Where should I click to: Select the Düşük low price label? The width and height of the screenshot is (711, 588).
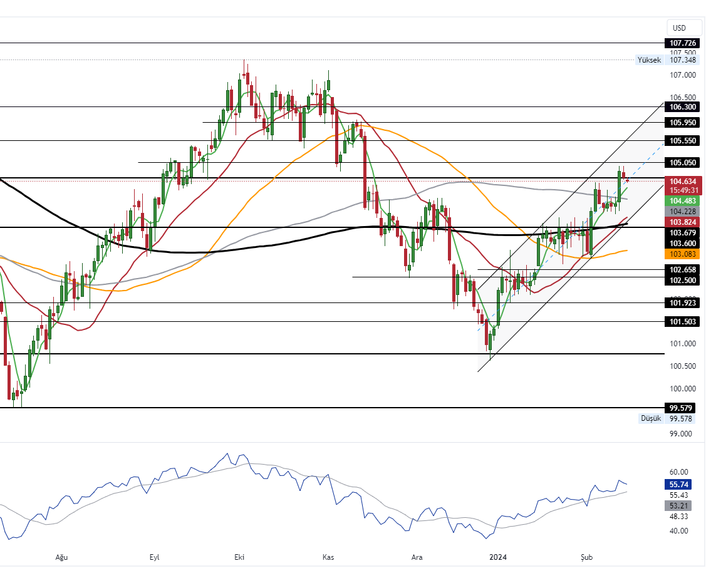pyautogui.click(x=650, y=418)
